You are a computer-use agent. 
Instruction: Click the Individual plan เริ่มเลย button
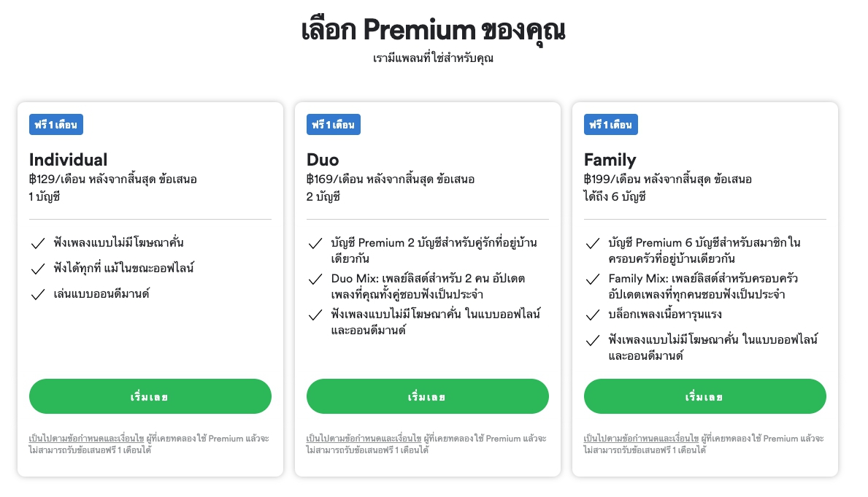(150, 396)
